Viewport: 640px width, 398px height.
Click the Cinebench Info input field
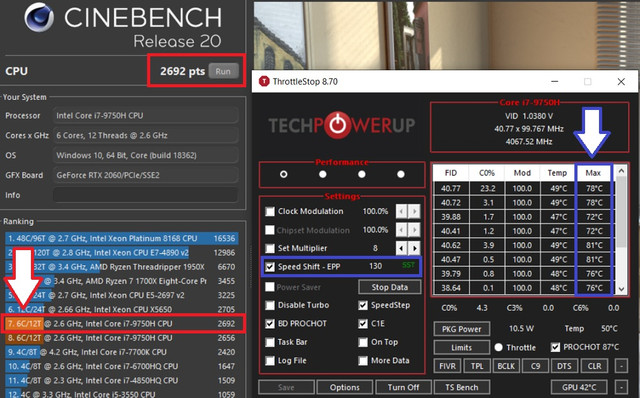145,195
